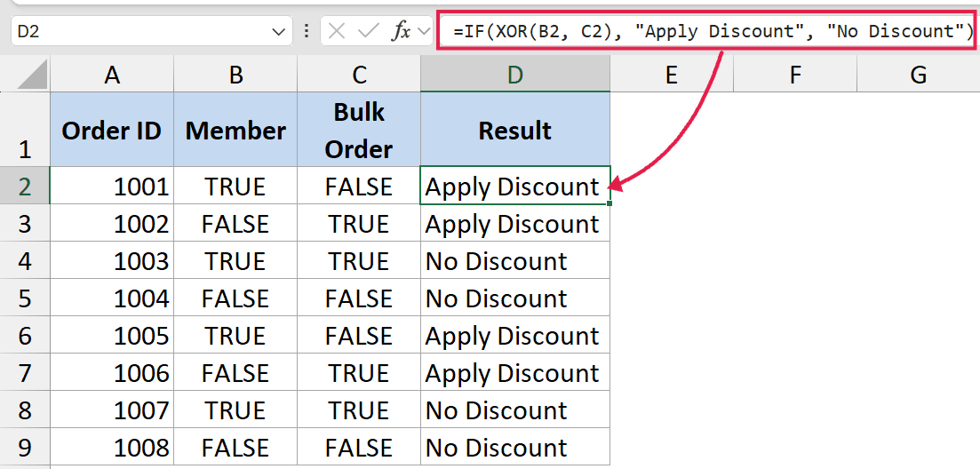Viewport: 980px width, 469px height.
Task: Click the three-dot handle beside Name Box
Action: point(307,31)
